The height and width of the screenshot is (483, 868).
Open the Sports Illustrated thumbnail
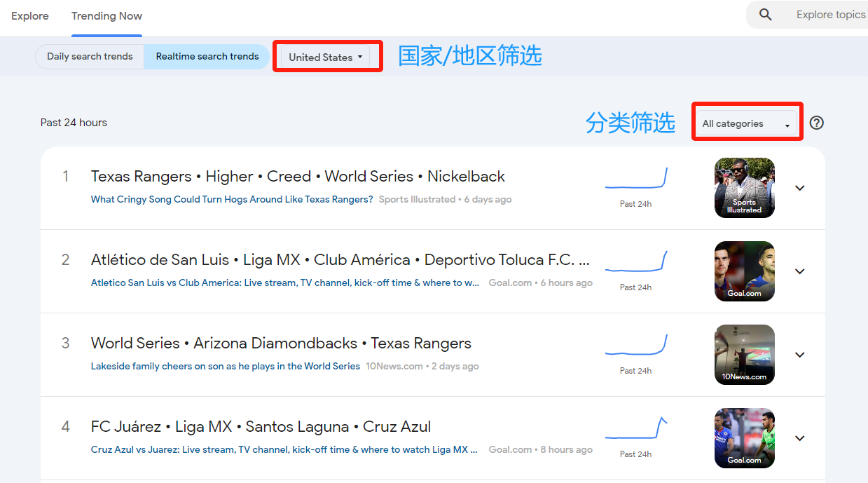tap(744, 188)
